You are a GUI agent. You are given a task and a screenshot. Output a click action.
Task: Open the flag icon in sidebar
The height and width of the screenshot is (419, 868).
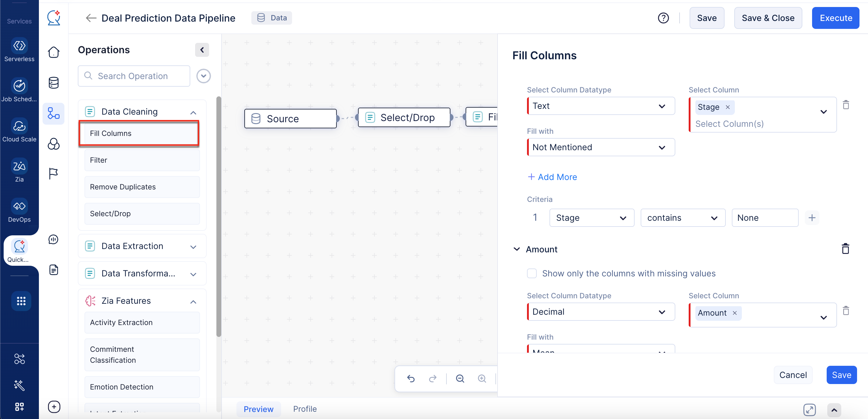53,174
